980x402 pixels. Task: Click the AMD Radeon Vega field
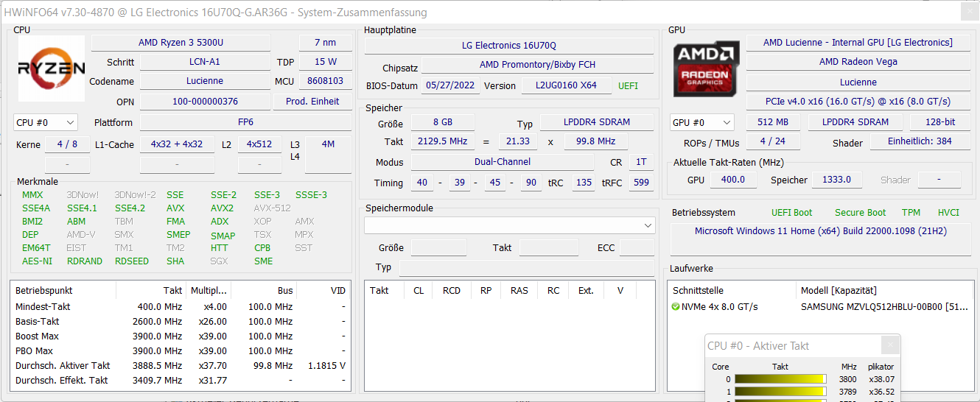tap(858, 62)
